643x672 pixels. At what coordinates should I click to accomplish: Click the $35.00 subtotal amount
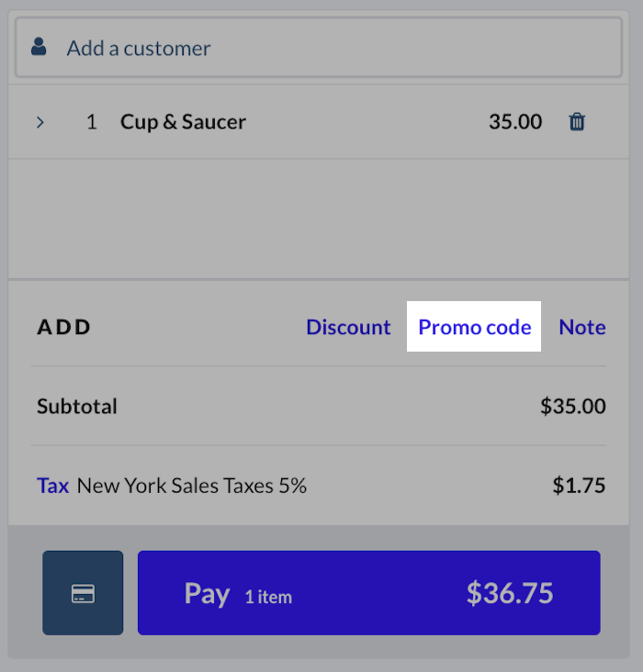572,406
